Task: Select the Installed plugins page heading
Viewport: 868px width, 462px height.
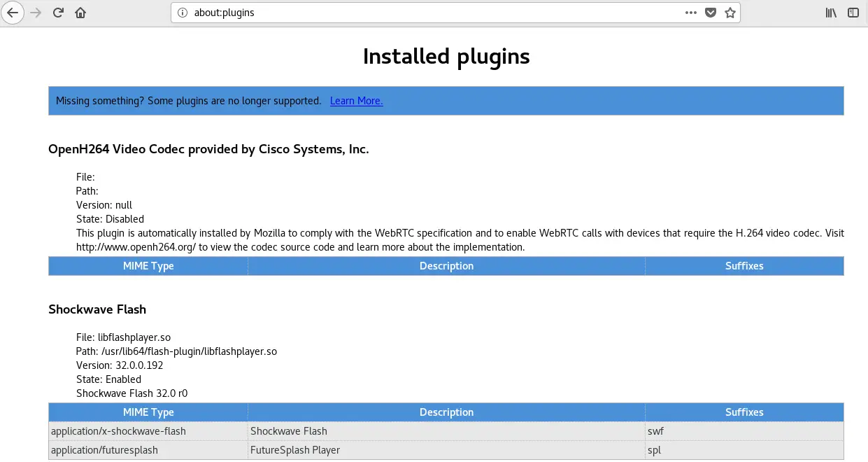Action: pos(446,56)
